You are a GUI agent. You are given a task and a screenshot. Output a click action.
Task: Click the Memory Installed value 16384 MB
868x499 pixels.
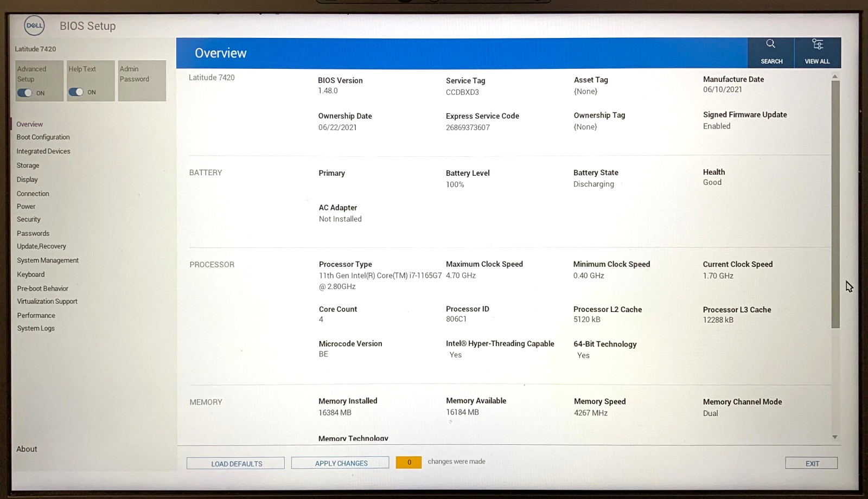(335, 413)
